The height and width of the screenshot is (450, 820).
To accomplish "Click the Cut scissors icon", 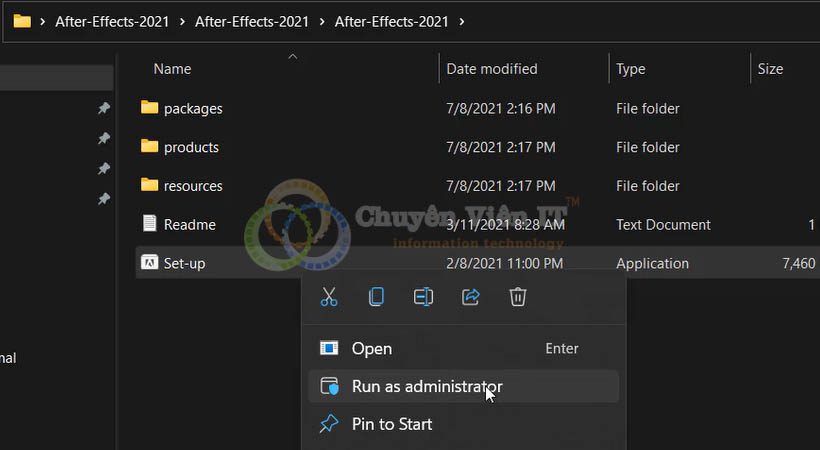I will (329, 297).
